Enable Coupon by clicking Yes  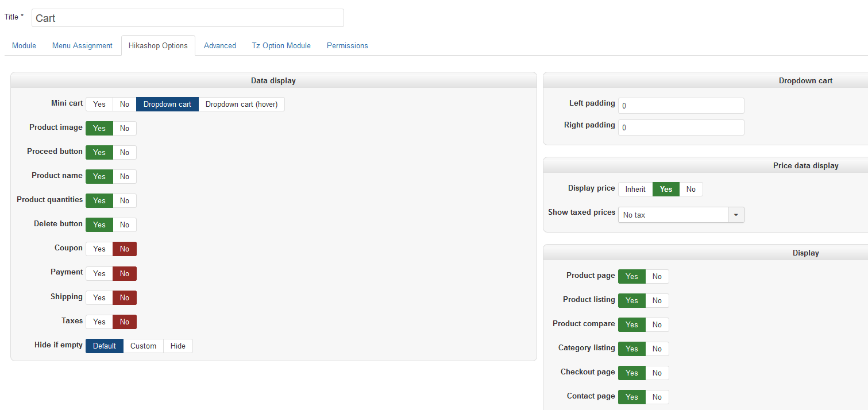point(99,249)
